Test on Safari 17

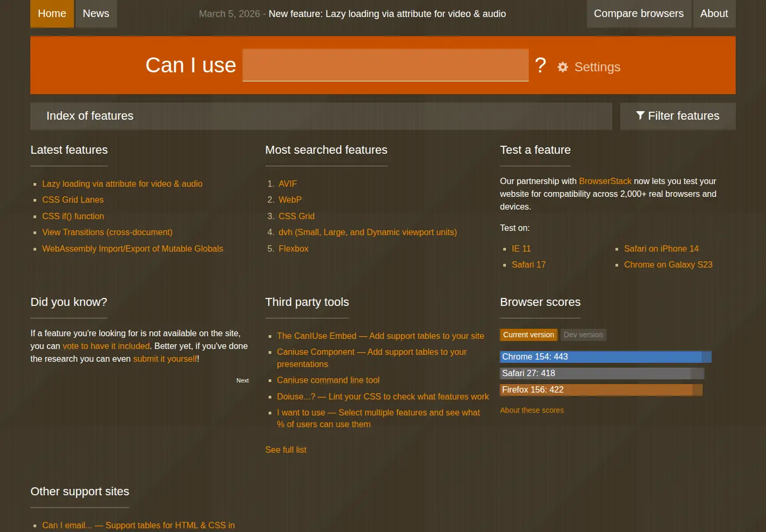[x=529, y=264]
